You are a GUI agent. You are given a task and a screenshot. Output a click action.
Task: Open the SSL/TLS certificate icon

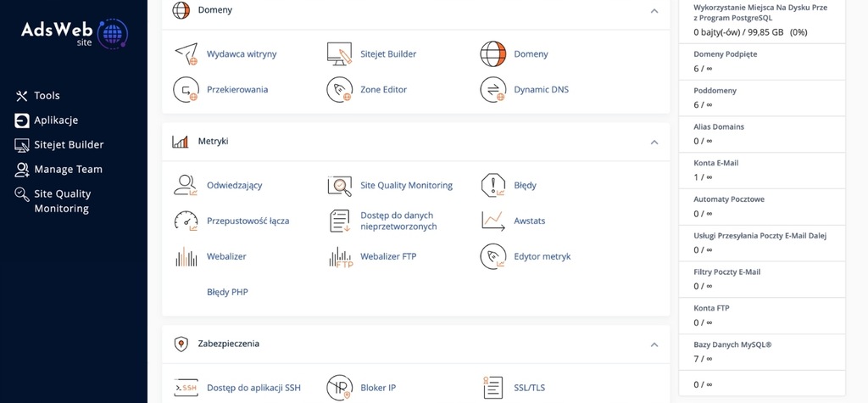click(492, 388)
